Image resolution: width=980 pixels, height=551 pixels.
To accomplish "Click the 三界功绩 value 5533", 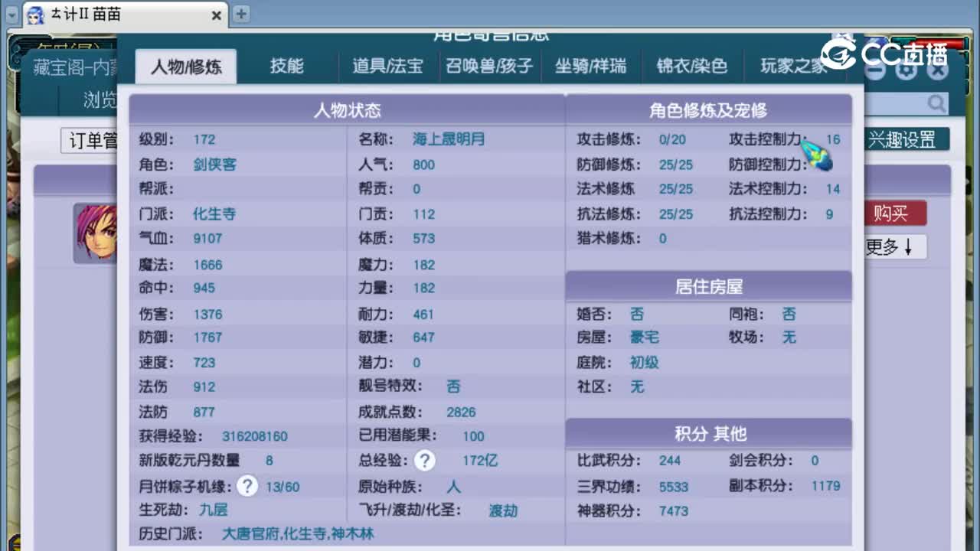I will [x=674, y=487].
